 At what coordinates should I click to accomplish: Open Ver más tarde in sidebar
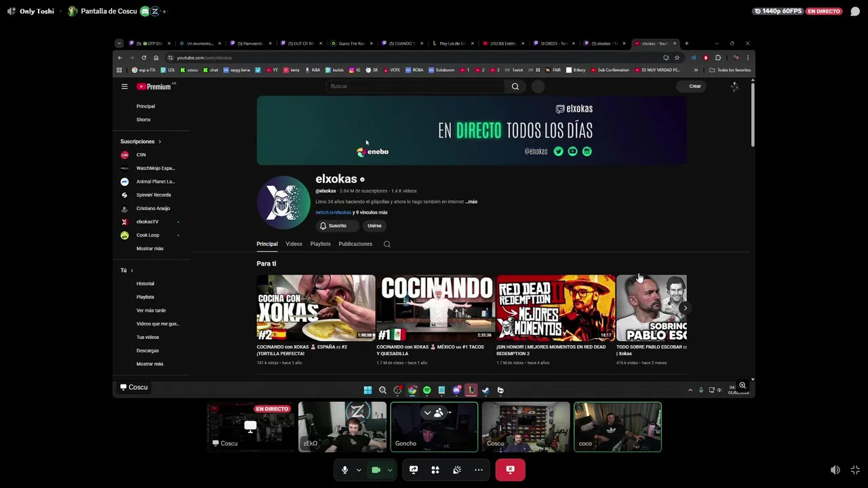pyautogui.click(x=151, y=310)
